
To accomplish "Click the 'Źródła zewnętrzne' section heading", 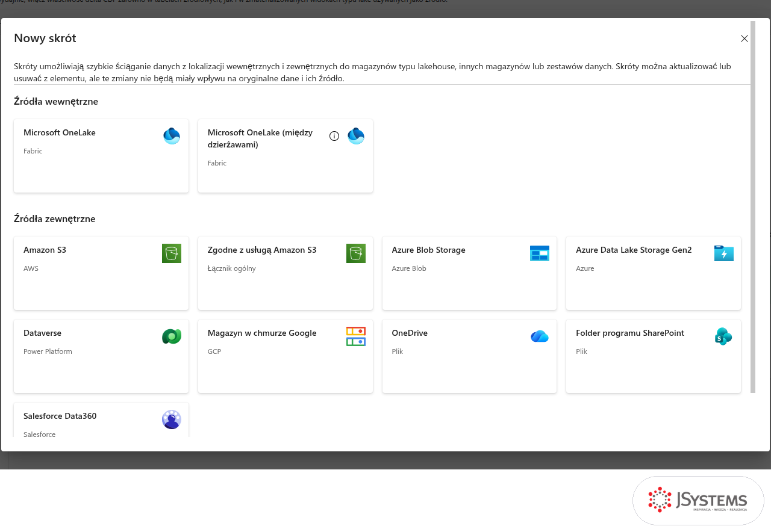I will click(55, 219).
